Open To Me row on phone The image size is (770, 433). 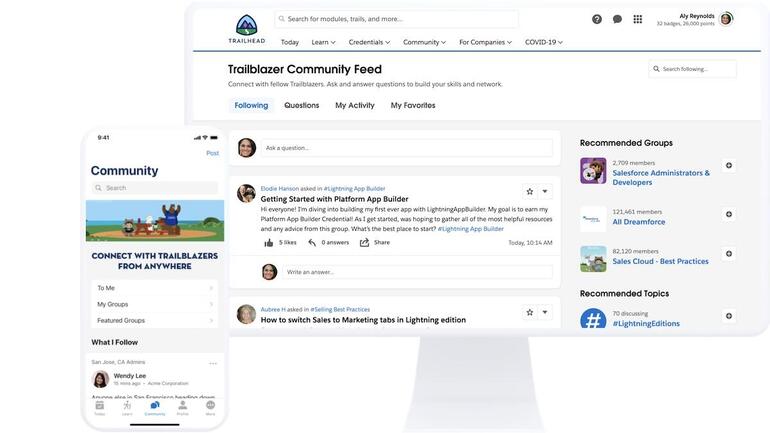[x=155, y=288]
